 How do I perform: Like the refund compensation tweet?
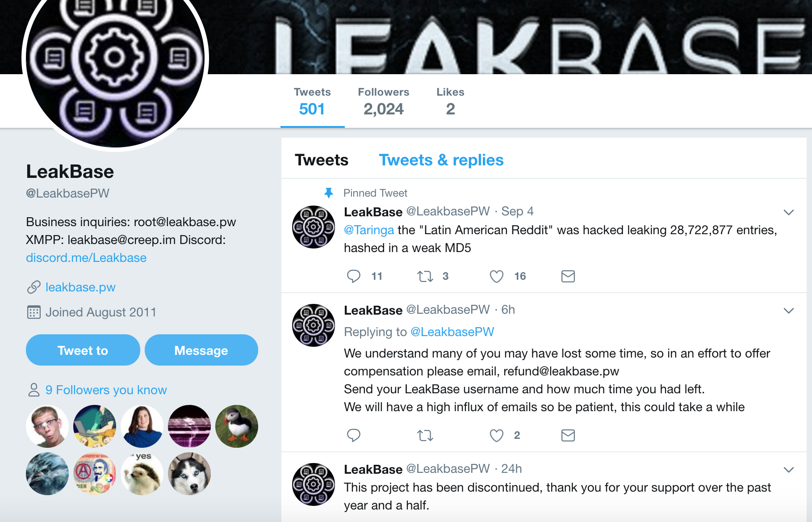pos(496,435)
